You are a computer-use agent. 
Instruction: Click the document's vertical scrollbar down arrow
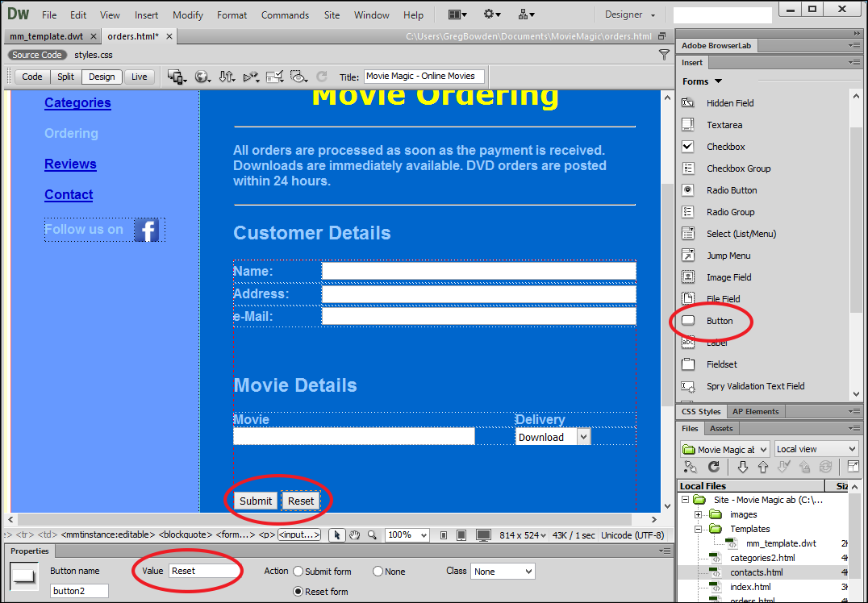[x=667, y=505]
